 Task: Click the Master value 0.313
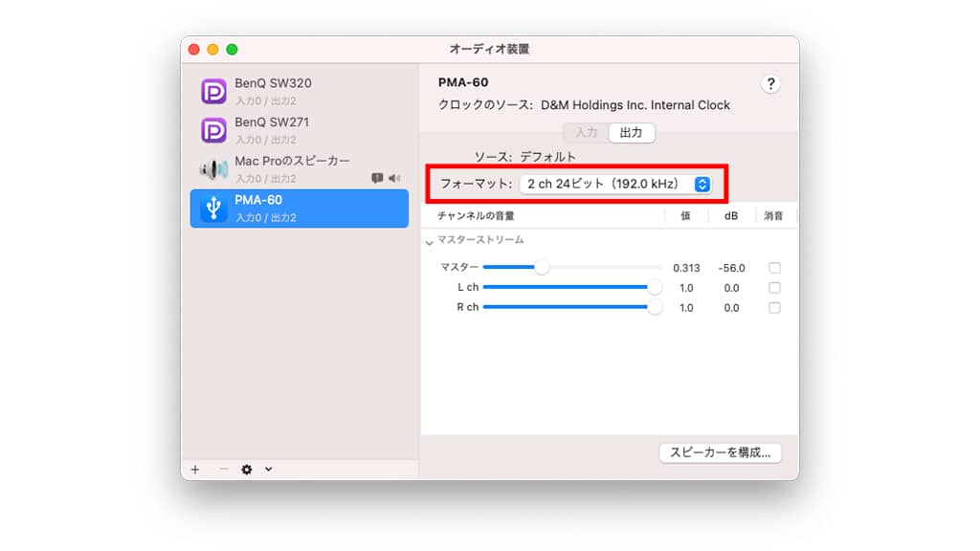click(x=686, y=268)
